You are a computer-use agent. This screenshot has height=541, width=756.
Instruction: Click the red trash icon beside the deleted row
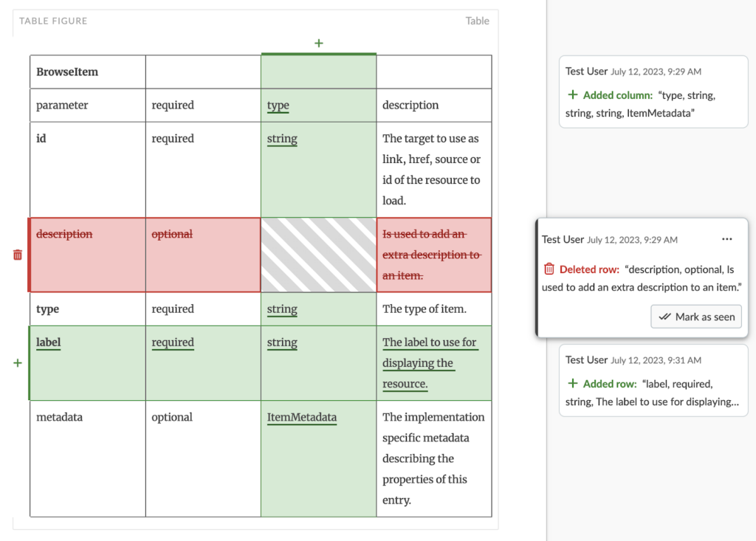click(x=18, y=255)
